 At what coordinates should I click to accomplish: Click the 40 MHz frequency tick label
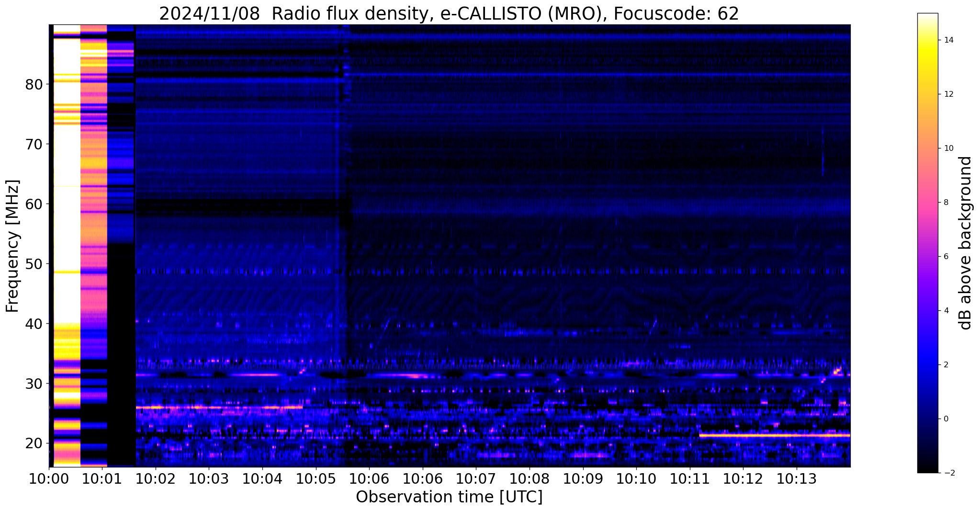[x=34, y=324]
